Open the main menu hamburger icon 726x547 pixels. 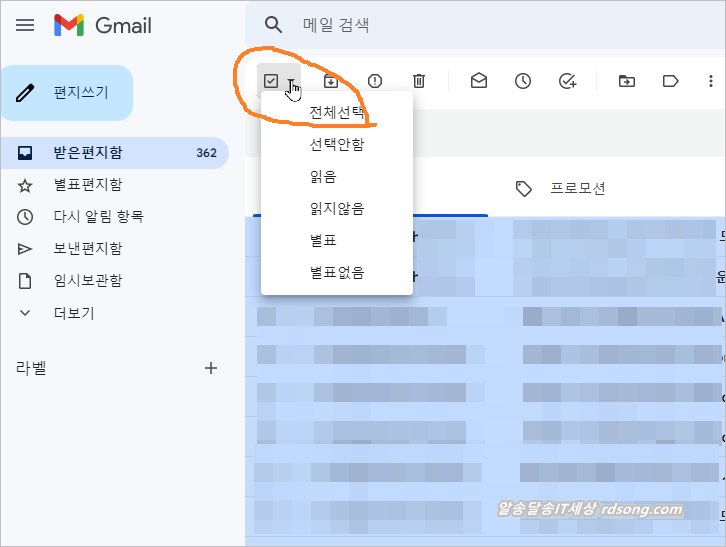pyautogui.click(x=26, y=25)
